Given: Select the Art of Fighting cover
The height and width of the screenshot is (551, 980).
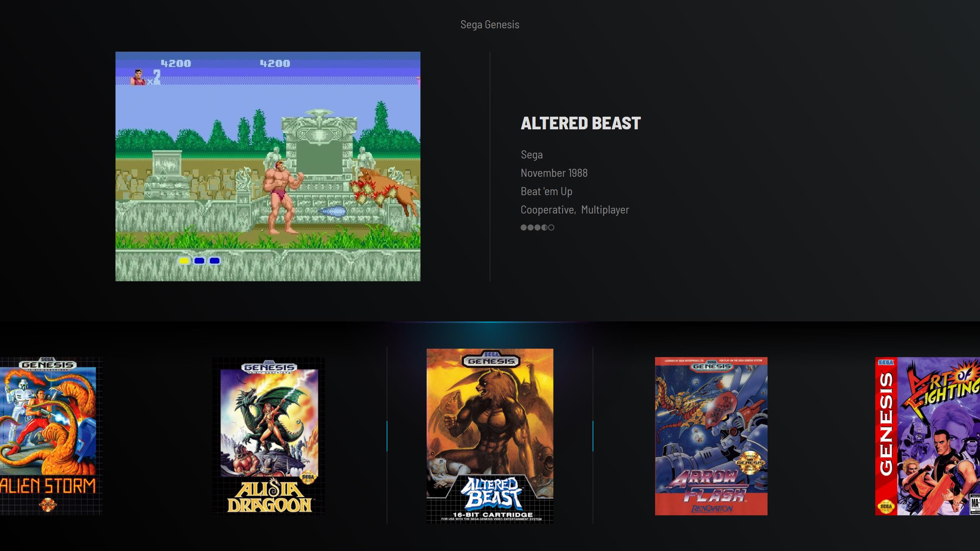Looking at the screenshot, I should pos(928,436).
